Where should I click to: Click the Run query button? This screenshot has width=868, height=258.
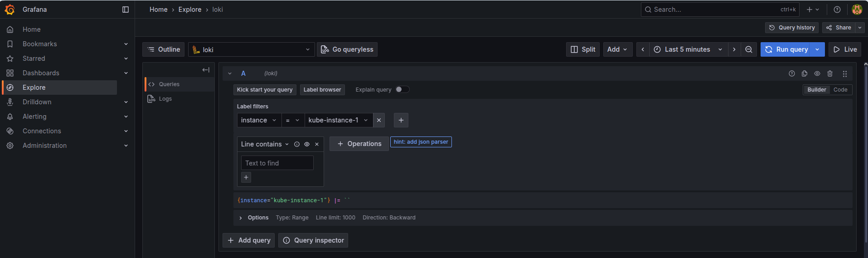pyautogui.click(x=786, y=49)
